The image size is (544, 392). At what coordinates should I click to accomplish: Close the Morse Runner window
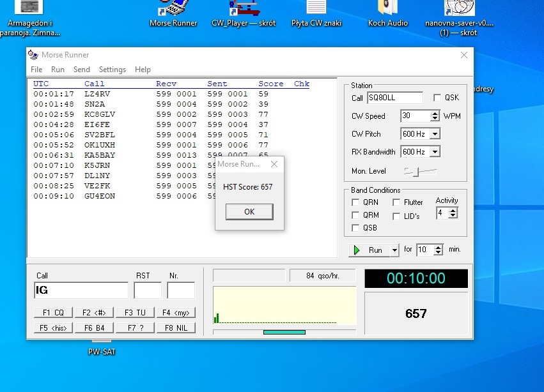coord(464,55)
